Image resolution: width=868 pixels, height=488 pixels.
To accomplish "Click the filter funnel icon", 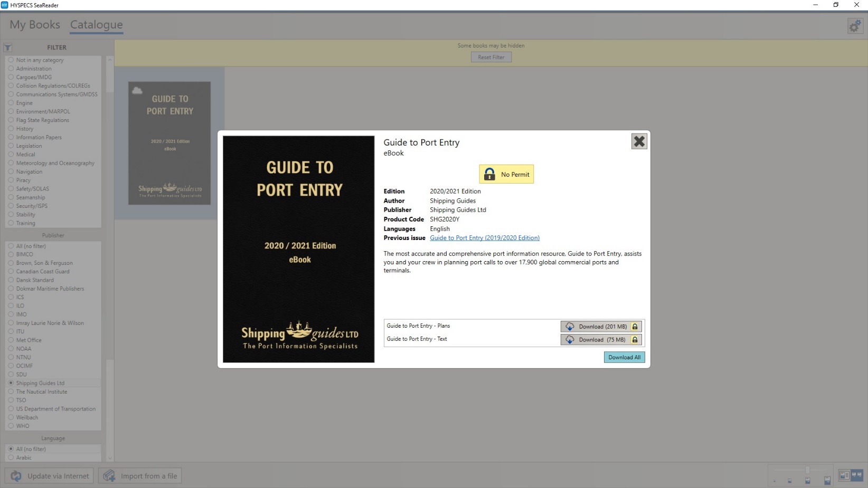I will (8, 47).
